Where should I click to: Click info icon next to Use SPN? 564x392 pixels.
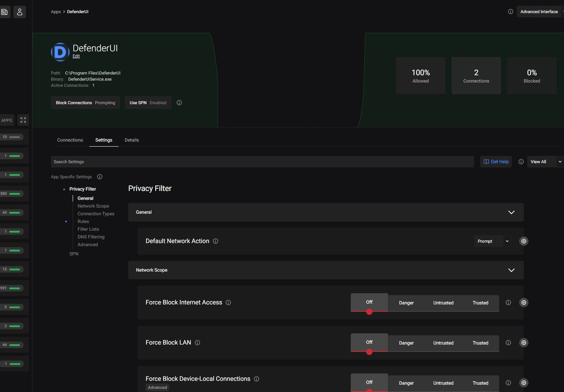click(179, 103)
